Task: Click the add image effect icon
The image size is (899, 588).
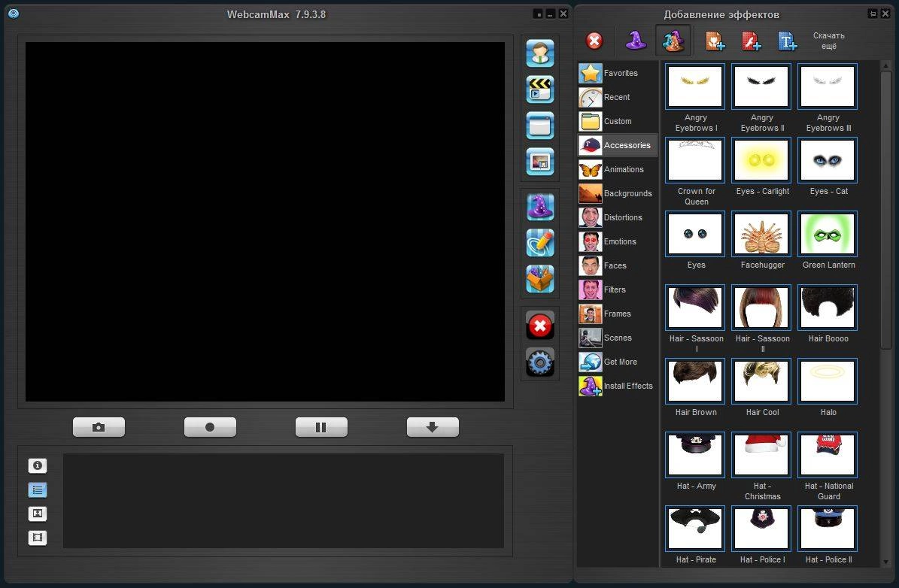Action: coord(715,41)
